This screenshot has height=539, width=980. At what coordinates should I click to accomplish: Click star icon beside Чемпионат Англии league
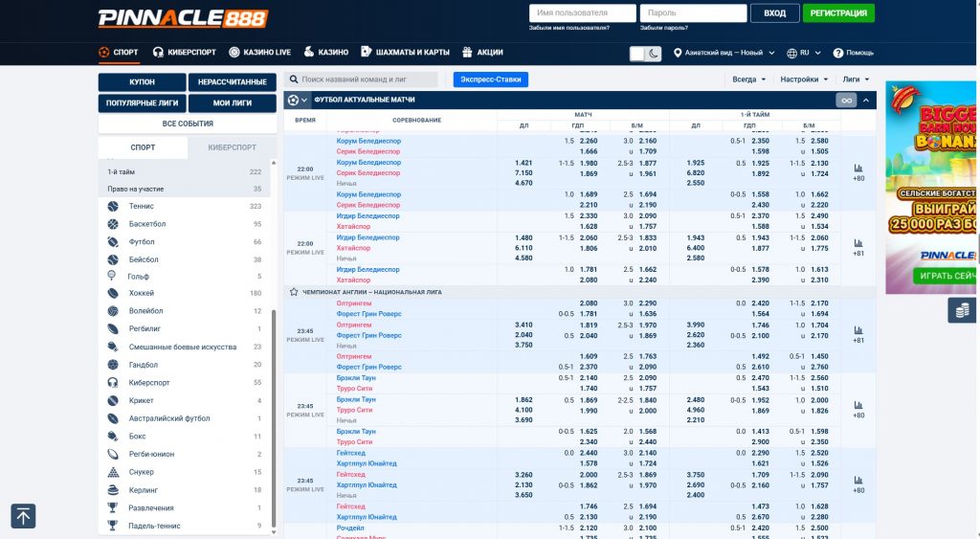tap(294, 291)
